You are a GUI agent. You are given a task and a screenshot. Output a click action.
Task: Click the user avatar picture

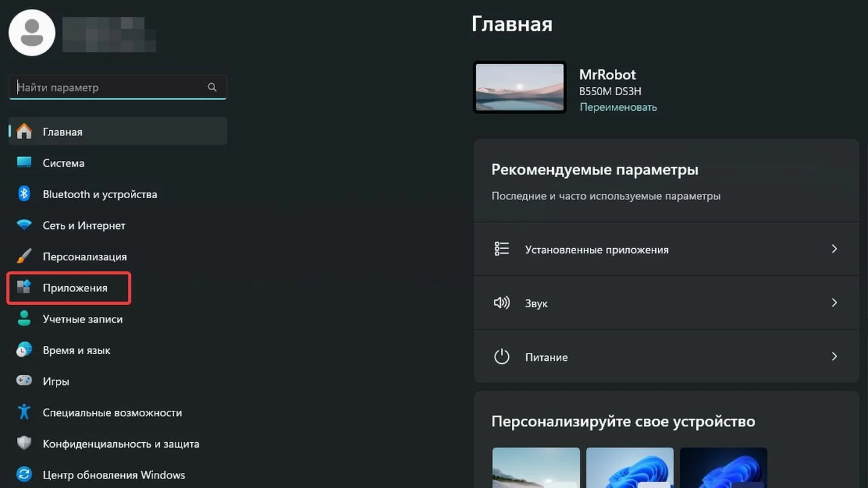pyautogui.click(x=32, y=33)
